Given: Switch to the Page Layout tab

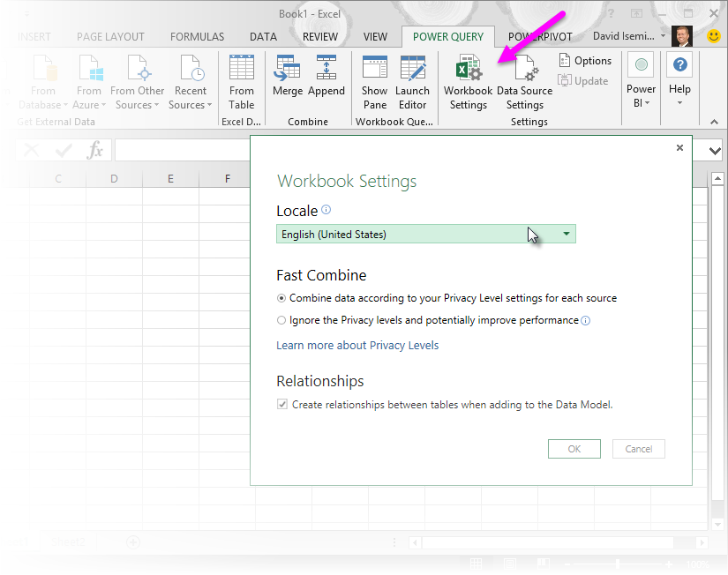Looking at the screenshot, I should [x=110, y=37].
